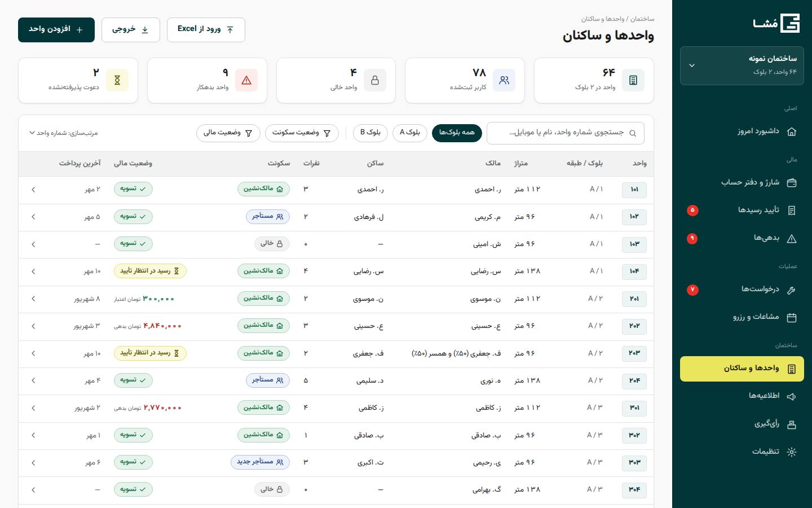Filter by بلوک B chip
Image resolution: width=812 pixels, height=508 pixels.
point(370,133)
